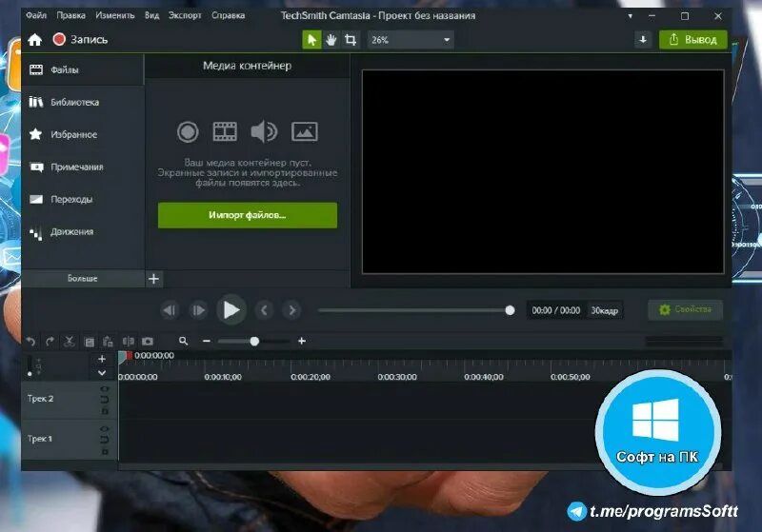Screen dimensions: 762x532
Task: Zoom out timeline with minus button
Action: click(207, 342)
